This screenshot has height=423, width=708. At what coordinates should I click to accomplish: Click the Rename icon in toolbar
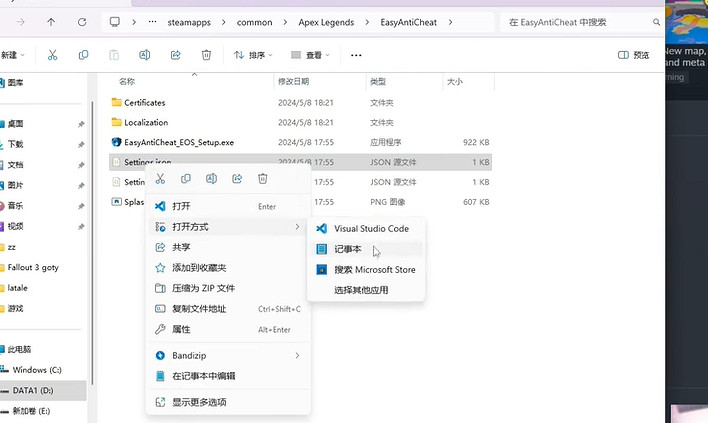click(144, 55)
